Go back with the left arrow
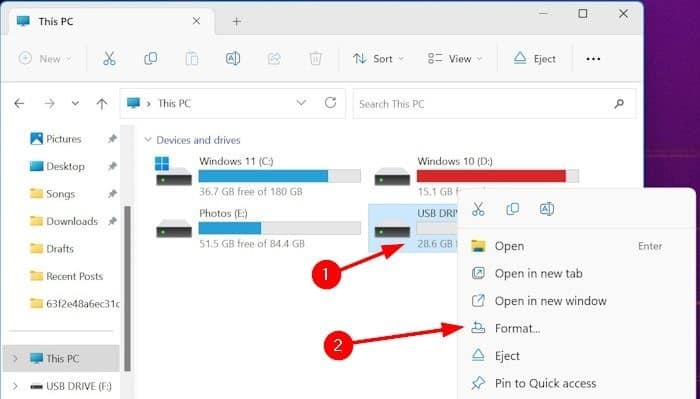Image resolution: width=700 pixels, height=399 pixels. pyautogui.click(x=19, y=104)
